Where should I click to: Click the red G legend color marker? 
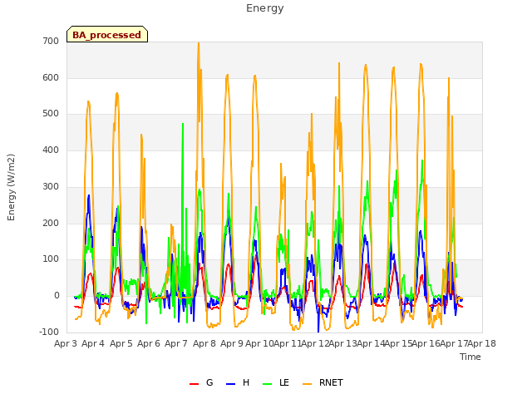click(x=194, y=384)
